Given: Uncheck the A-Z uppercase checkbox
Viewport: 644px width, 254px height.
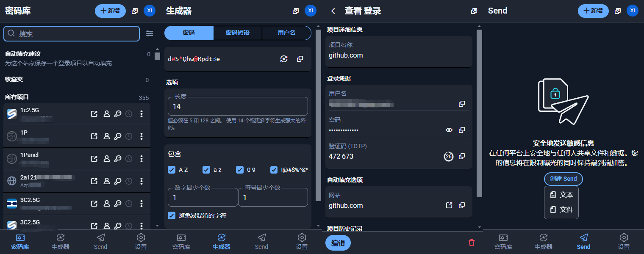Looking at the screenshot, I should click(172, 170).
